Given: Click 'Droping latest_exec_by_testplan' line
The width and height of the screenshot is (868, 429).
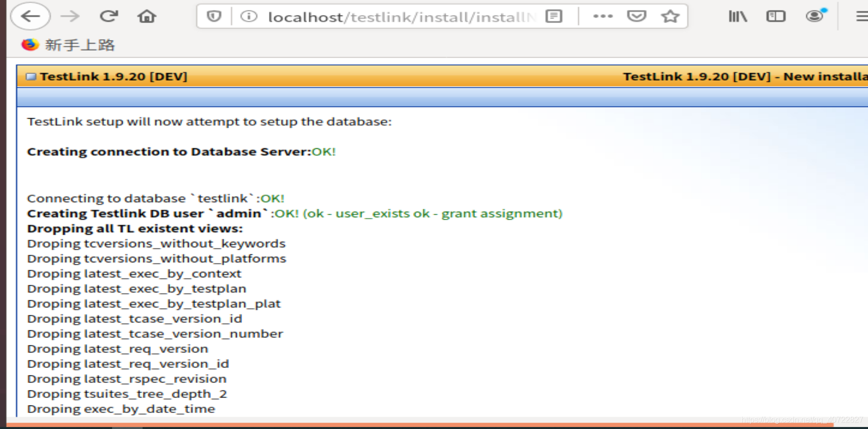Looking at the screenshot, I should pyautogui.click(x=137, y=289).
